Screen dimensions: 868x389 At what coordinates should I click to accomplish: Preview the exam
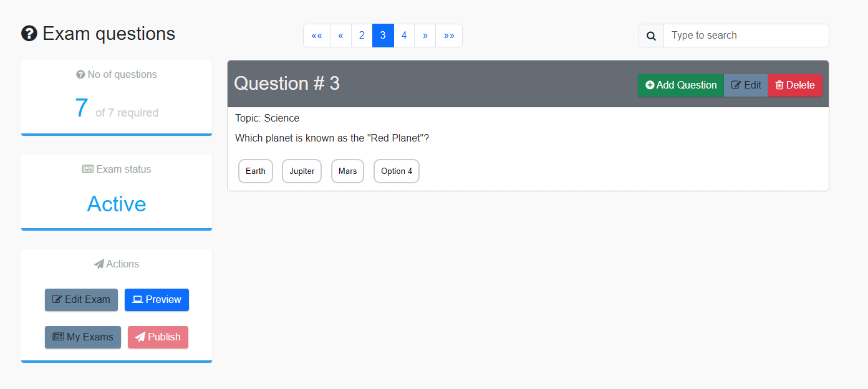pyautogui.click(x=157, y=300)
